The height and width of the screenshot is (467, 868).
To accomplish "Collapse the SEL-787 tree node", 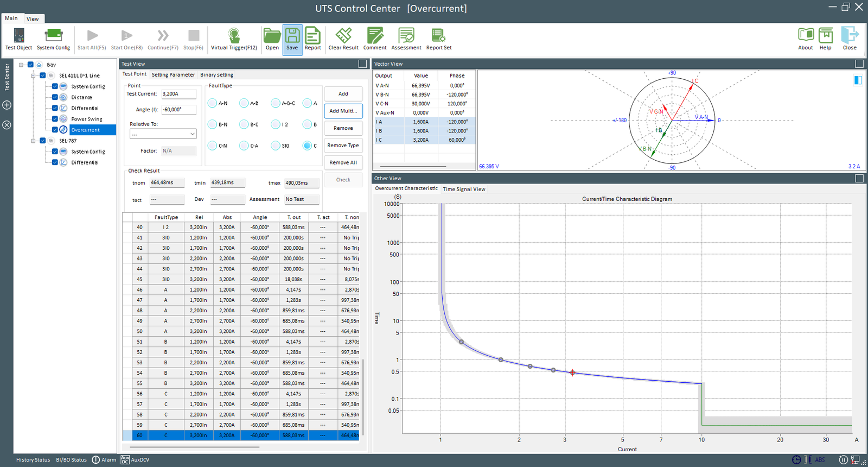I will [33, 141].
